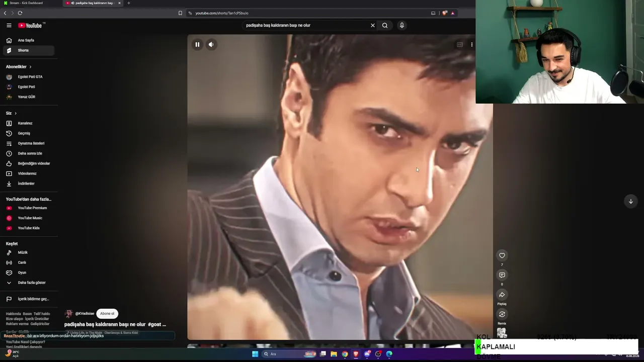The image size is (644, 362).
Task: Open Microsoft Edge from the taskbar
Action: (389, 354)
